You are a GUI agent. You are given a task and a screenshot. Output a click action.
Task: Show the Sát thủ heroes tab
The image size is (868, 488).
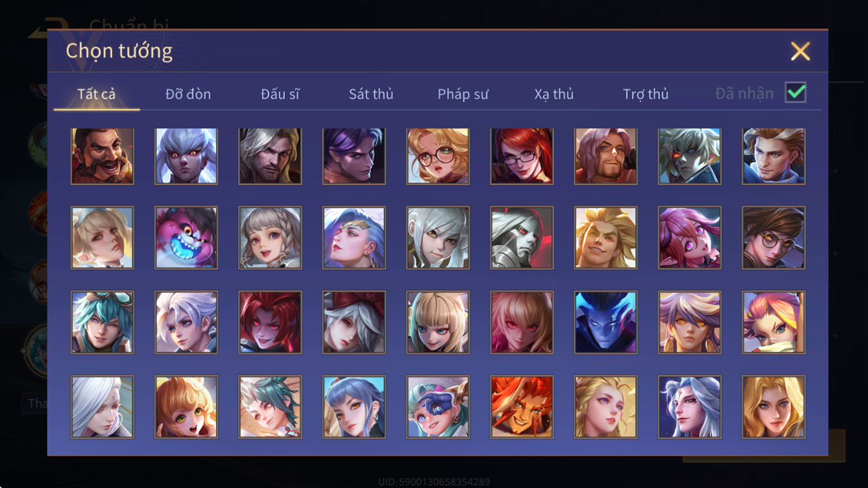tap(371, 94)
